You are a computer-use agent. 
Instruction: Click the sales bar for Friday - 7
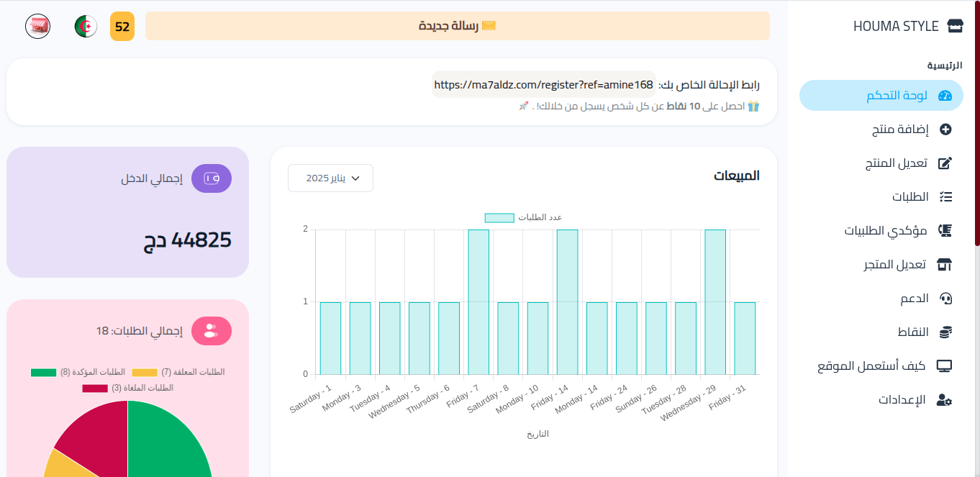click(478, 302)
